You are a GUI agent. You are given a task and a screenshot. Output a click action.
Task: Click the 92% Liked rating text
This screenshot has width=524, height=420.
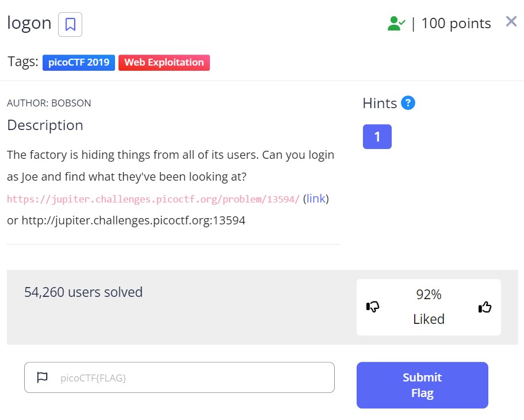[429, 307]
